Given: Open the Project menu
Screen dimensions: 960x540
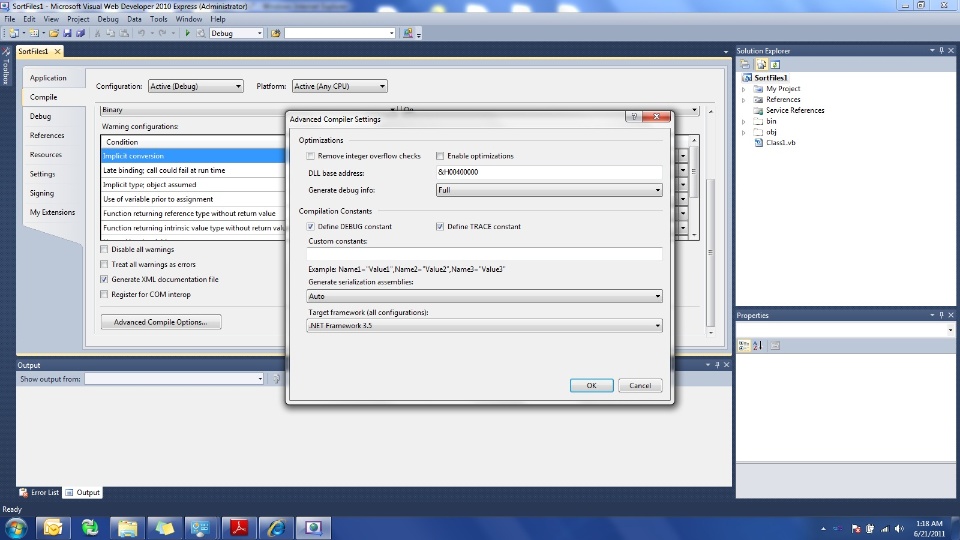Looking at the screenshot, I should tap(78, 19).
